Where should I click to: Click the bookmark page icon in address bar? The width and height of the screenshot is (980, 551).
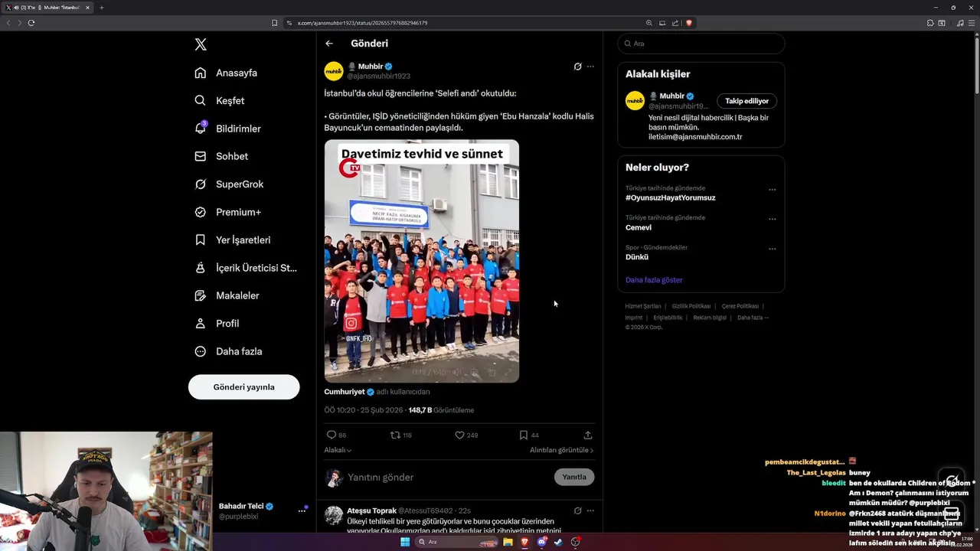274,23
